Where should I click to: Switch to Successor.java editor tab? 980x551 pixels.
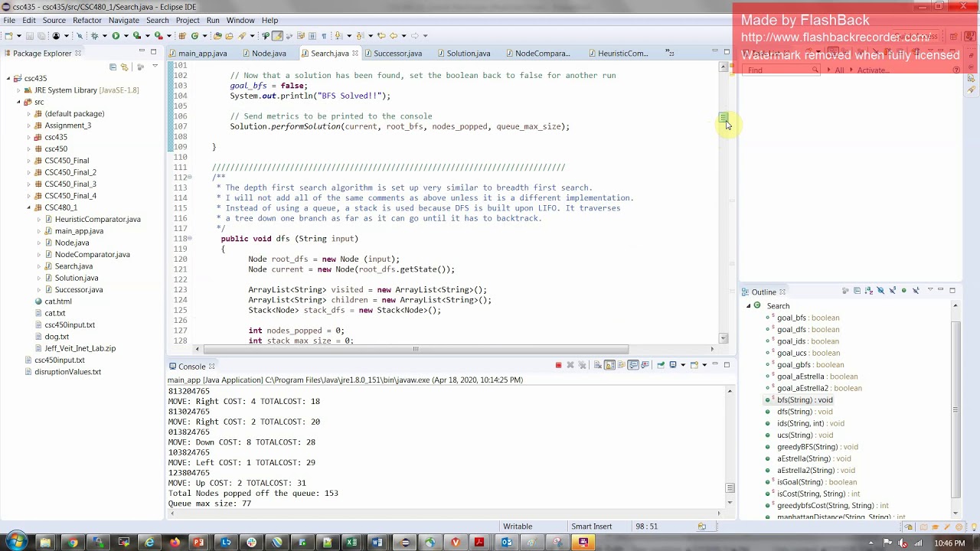pos(397,53)
